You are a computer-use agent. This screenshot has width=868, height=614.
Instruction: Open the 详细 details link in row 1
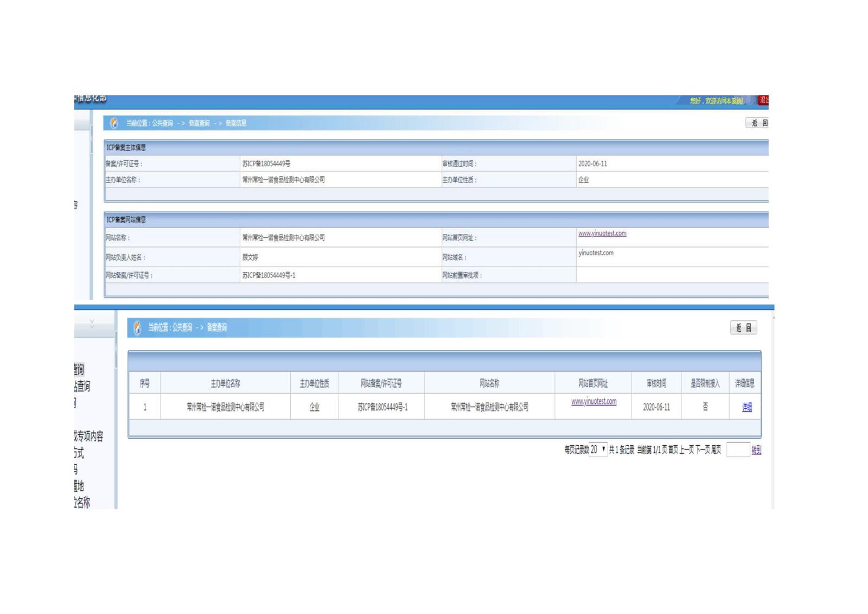746,407
